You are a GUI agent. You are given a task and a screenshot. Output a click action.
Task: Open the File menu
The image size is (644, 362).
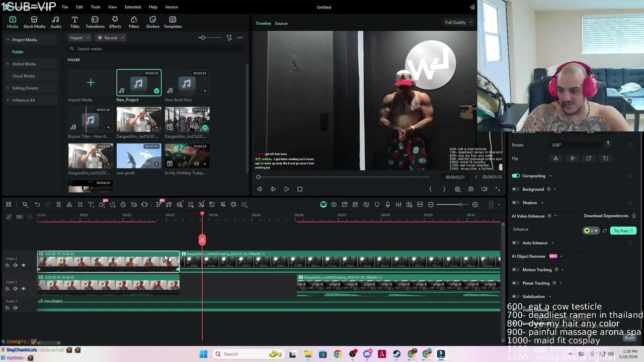click(65, 7)
